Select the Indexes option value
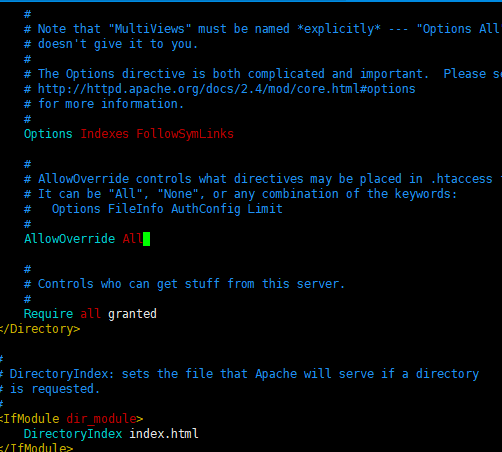 click(x=104, y=134)
